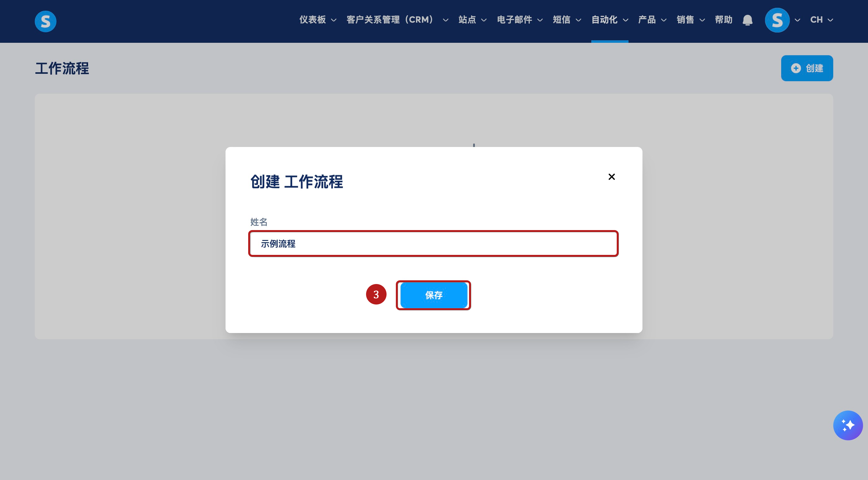The image size is (868, 480).
Task: Open the user avatar profile icon
Action: tap(777, 20)
